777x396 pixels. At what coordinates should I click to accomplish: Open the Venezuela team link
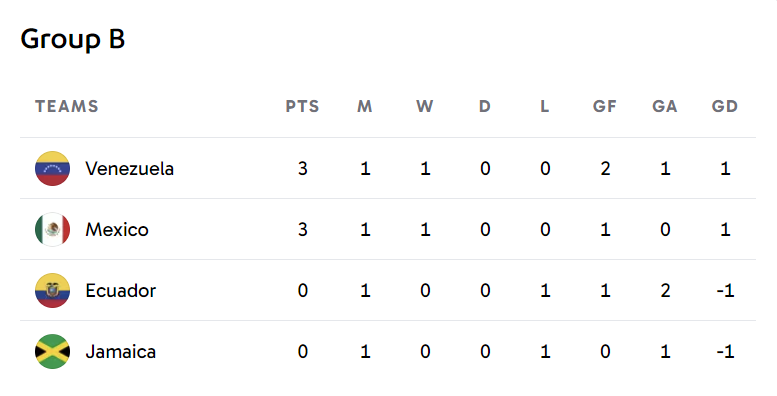click(129, 169)
